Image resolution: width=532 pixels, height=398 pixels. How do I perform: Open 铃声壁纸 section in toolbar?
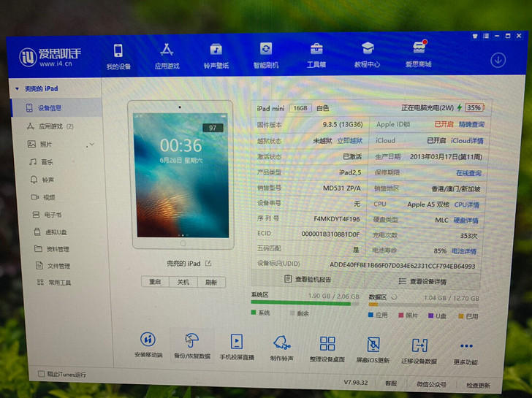click(x=216, y=56)
